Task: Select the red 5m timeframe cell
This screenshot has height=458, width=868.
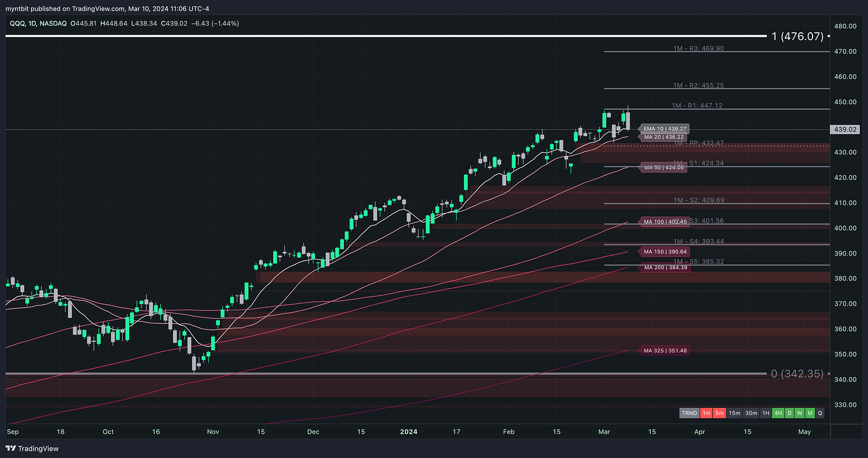Action: (x=720, y=413)
